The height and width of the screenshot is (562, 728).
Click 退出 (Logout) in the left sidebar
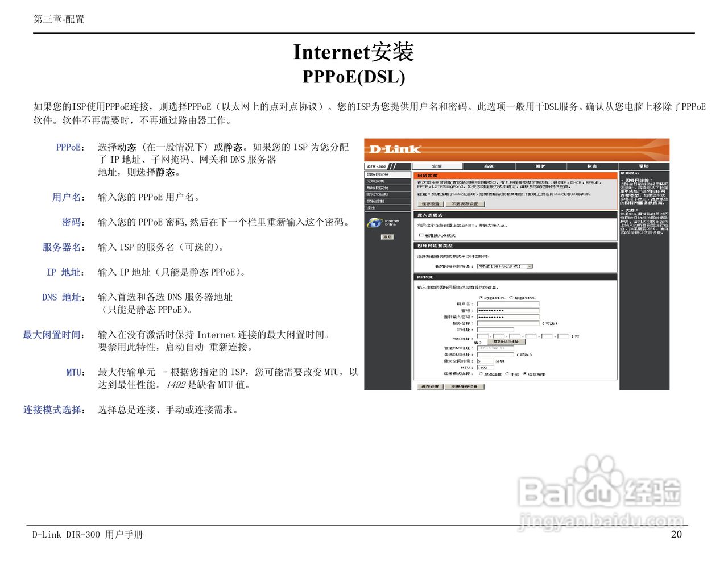coord(387,208)
